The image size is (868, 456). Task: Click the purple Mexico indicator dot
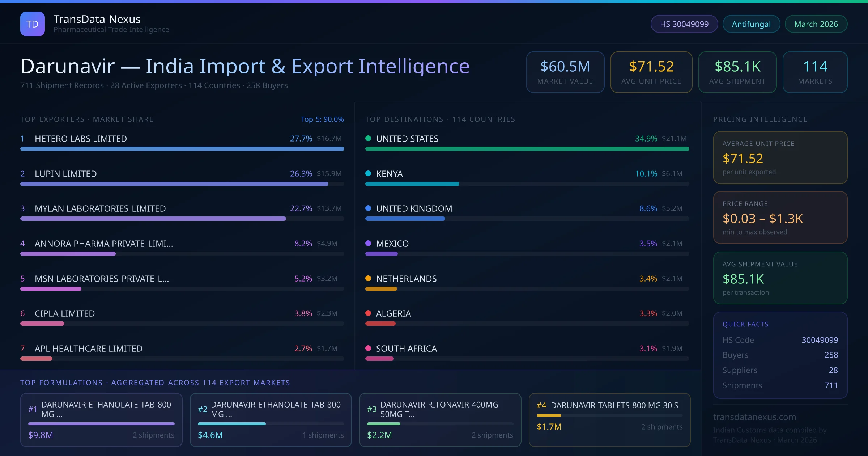[368, 243]
